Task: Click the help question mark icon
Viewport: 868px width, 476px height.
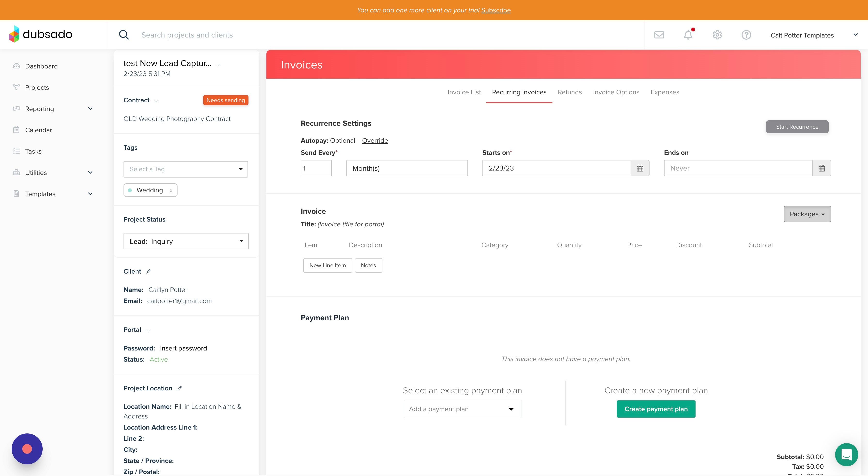Action: (x=746, y=35)
